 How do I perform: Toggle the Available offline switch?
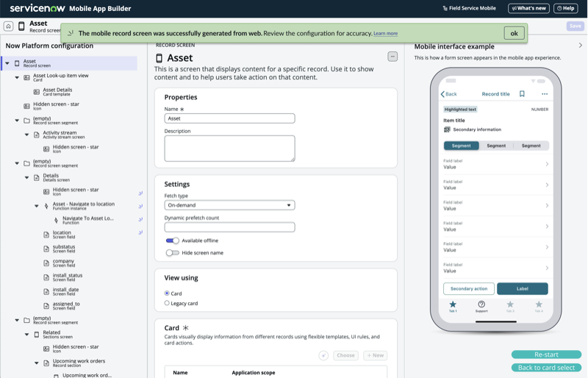tap(173, 240)
